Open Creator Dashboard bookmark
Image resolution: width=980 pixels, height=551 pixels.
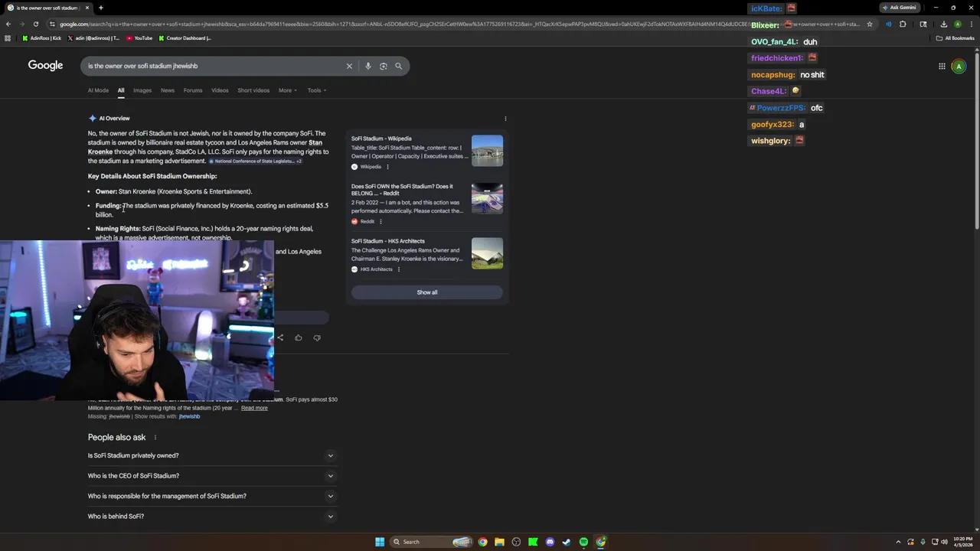pos(185,38)
